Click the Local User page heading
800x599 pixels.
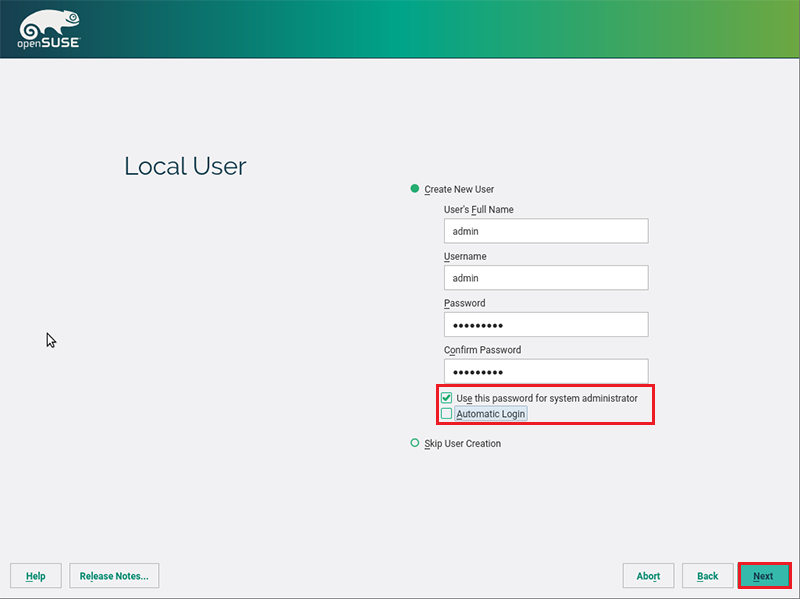[x=185, y=166]
